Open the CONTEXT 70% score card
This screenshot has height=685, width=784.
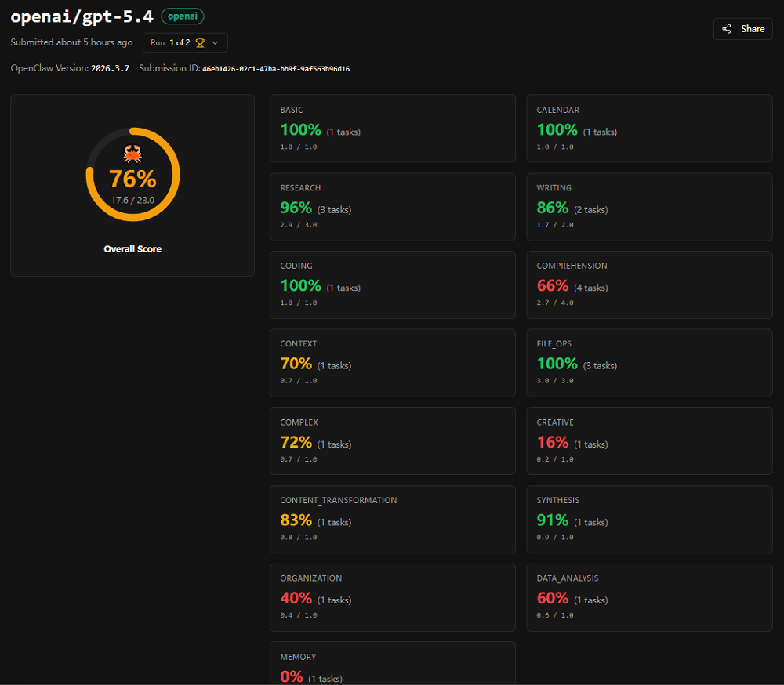[392, 363]
